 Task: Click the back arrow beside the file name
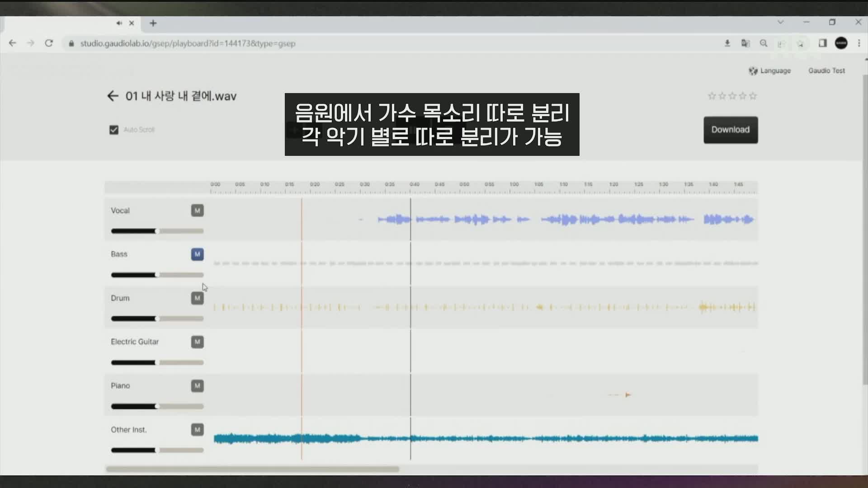(x=113, y=96)
